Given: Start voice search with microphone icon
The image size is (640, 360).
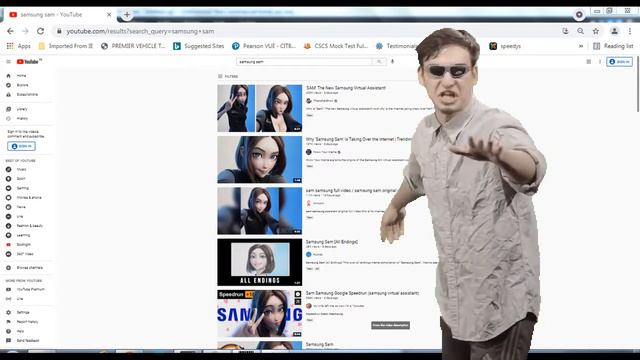Looking at the screenshot, I should 392,62.
